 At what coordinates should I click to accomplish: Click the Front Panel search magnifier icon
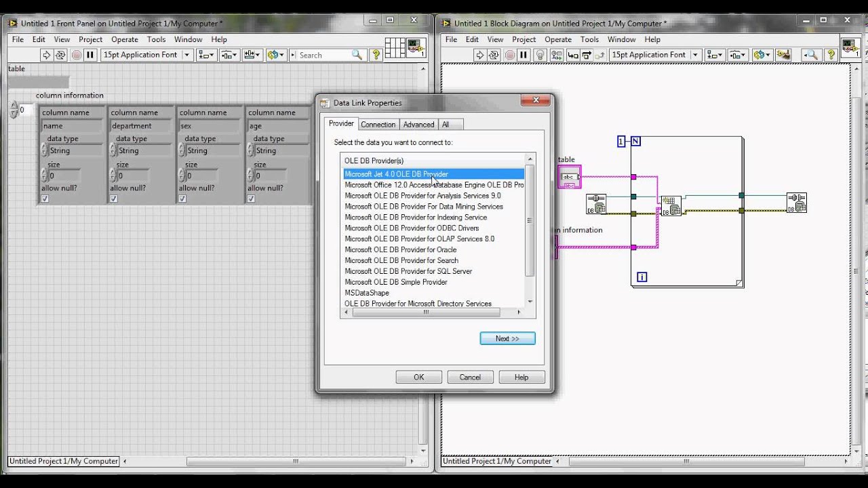pos(357,55)
